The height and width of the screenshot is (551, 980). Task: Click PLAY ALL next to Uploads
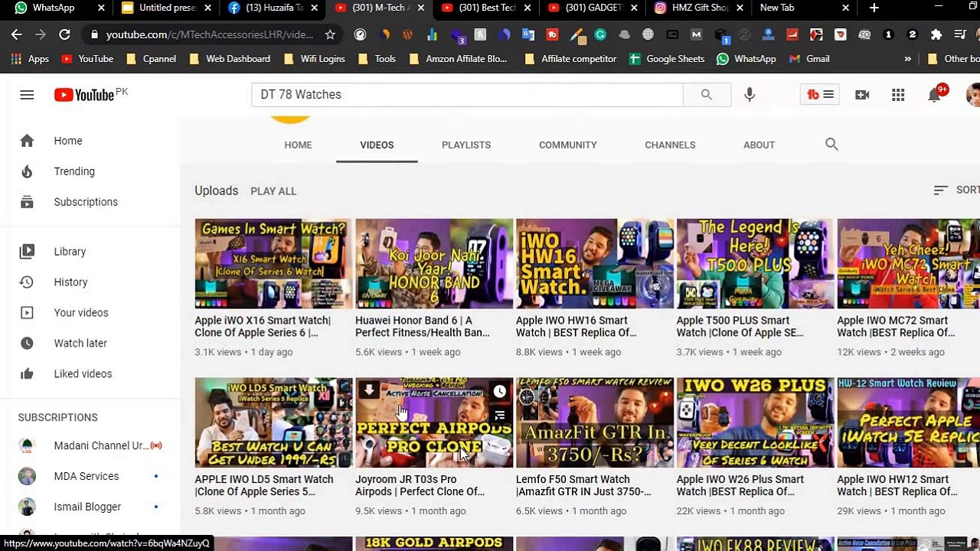[x=273, y=191]
